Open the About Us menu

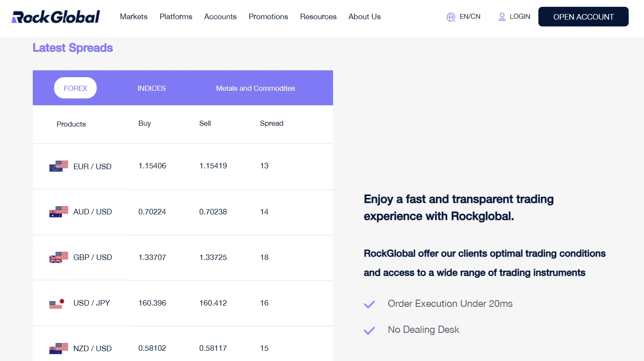[x=365, y=17]
